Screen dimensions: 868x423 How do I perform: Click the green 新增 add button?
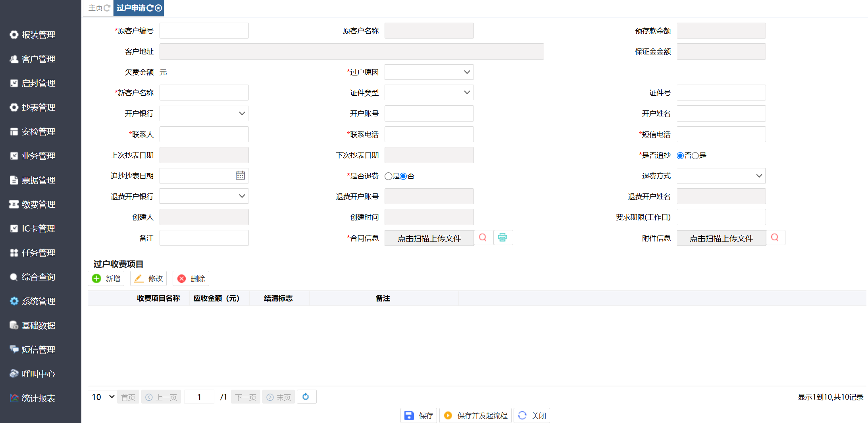pyautogui.click(x=106, y=278)
